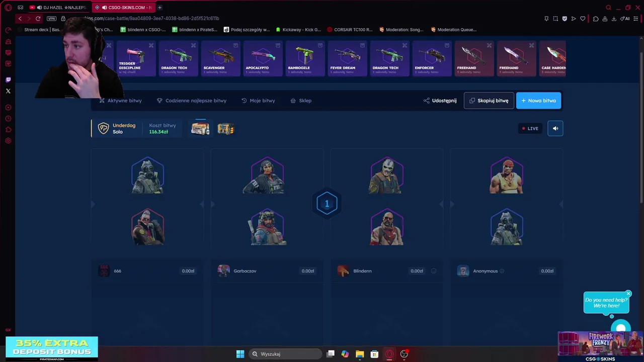644x362 pixels.
Task: Open Nowa bitwa to create battle
Action: (x=538, y=101)
